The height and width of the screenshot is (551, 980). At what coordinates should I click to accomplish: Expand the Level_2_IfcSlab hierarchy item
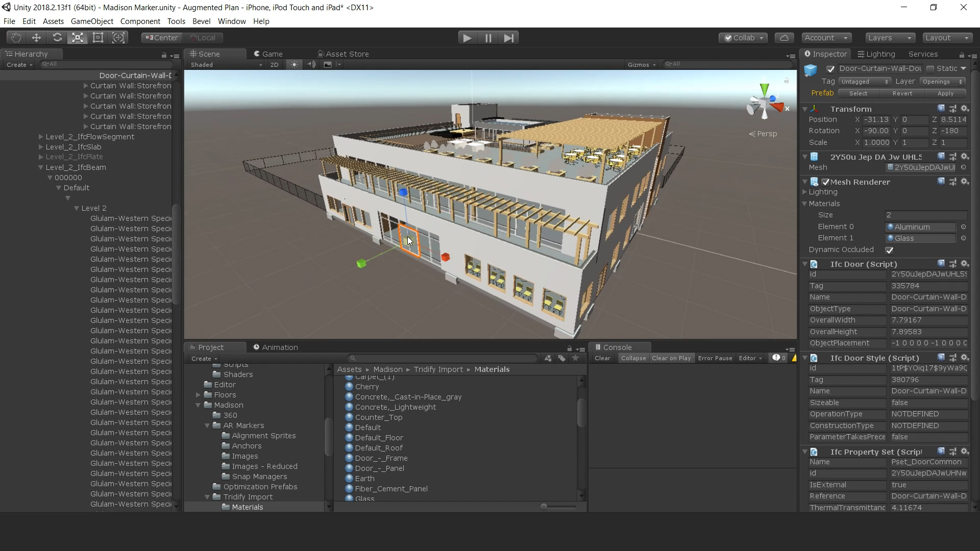[x=41, y=147]
